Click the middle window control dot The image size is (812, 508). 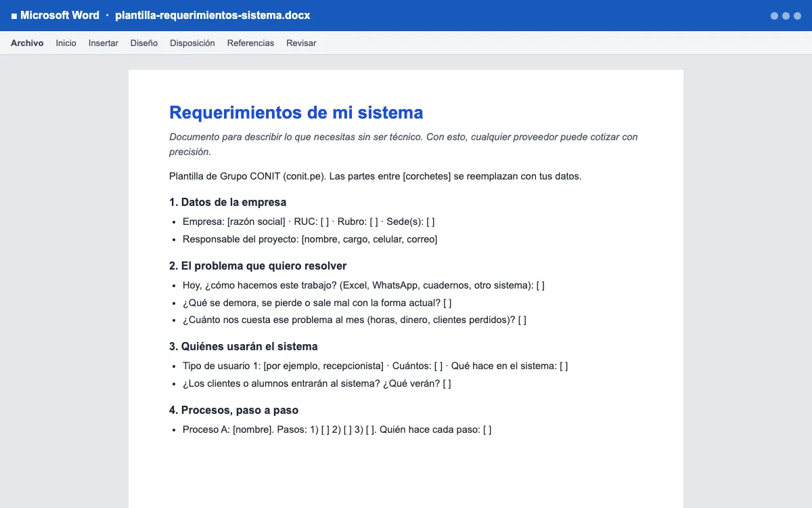click(786, 16)
